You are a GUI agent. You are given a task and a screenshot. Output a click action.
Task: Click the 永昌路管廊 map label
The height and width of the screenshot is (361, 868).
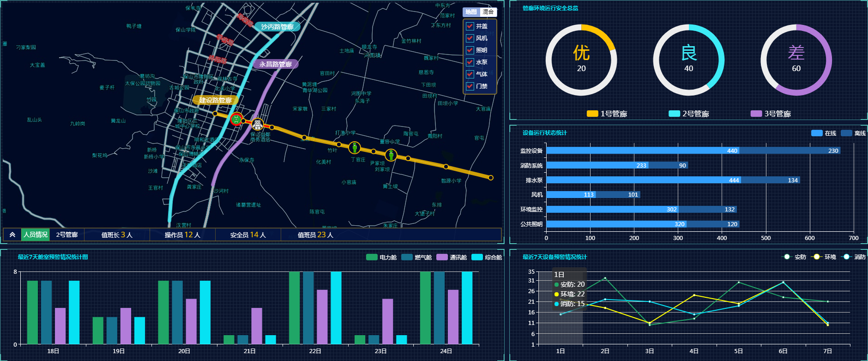click(x=275, y=64)
